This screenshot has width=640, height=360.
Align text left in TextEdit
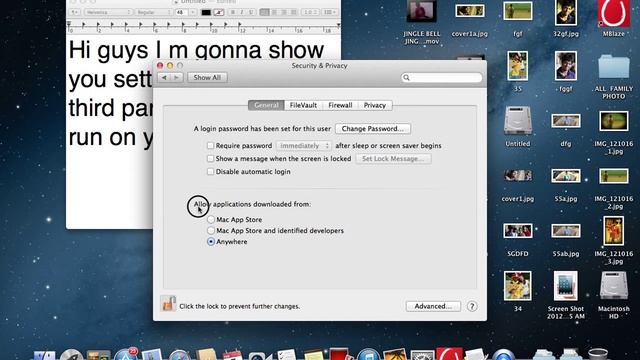pyautogui.click(x=264, y=12)
